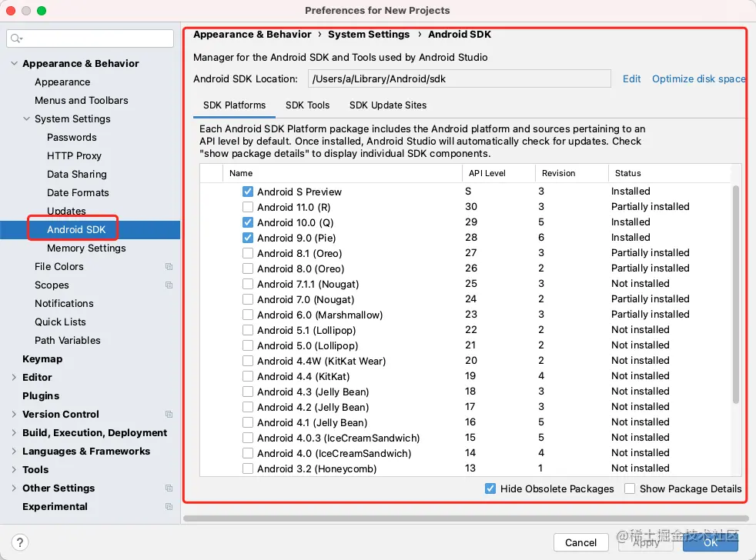Click the Optimize disk space link
This screenshot has width=756, height=560.
click(x=698, y=79)
